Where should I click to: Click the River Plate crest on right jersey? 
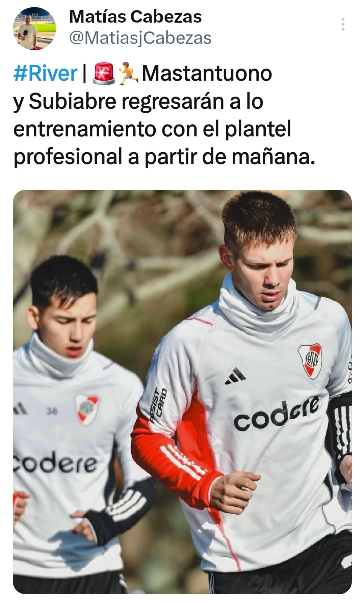point(310,361)
